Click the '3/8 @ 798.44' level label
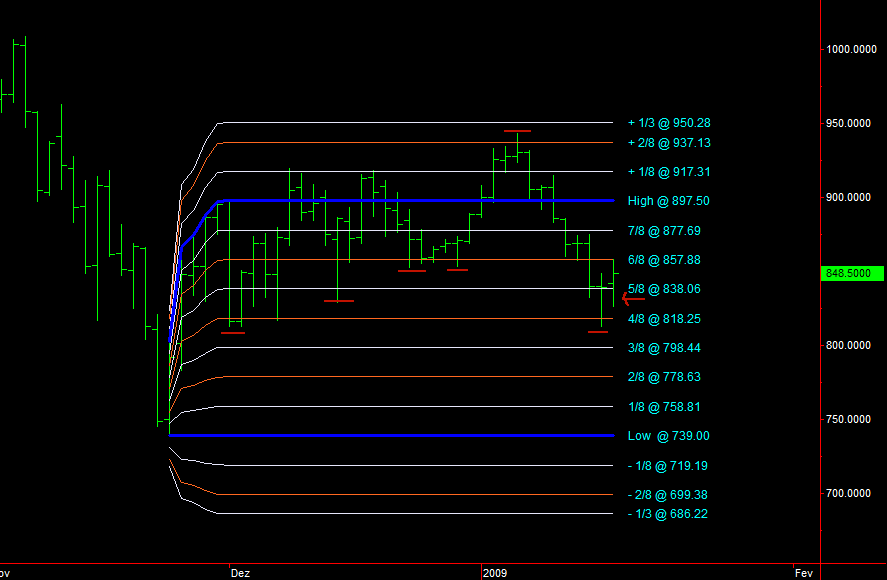The width and height of the screenshot is (887, 580). pos(664,348)
